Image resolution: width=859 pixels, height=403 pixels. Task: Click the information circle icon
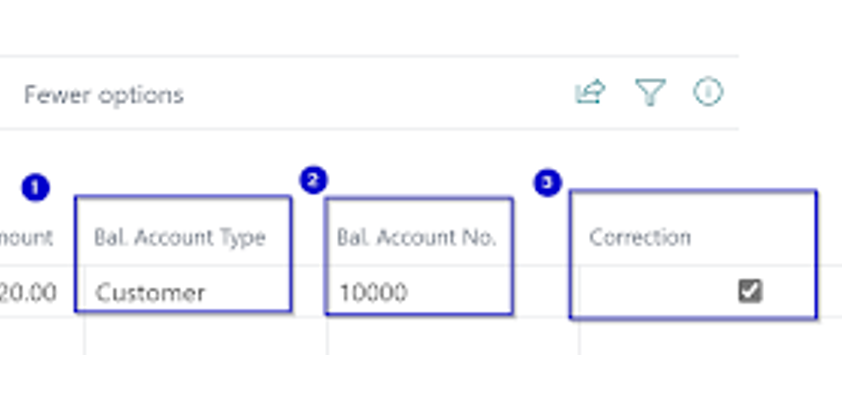pos(708,93)
